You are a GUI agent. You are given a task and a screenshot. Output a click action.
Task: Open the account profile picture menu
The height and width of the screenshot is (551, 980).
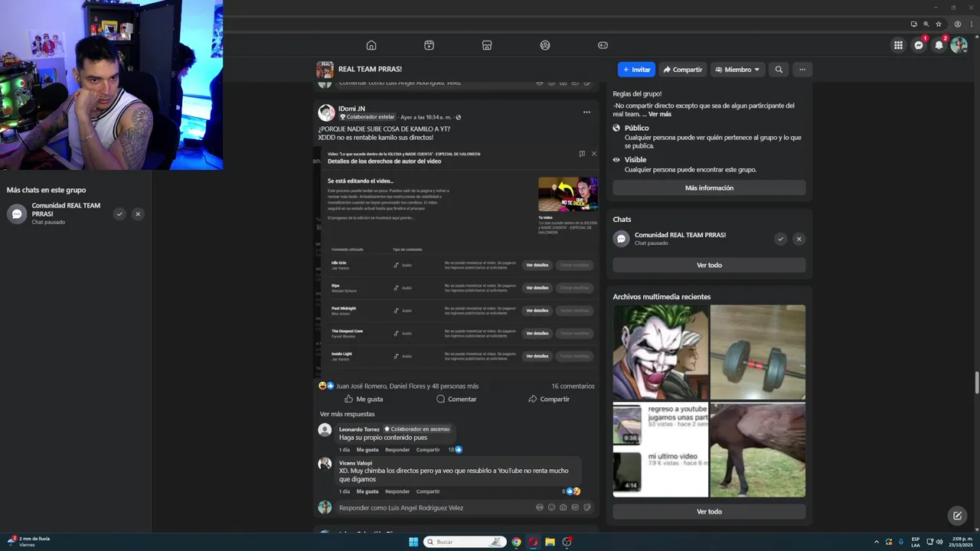click(x=959, y=45)
